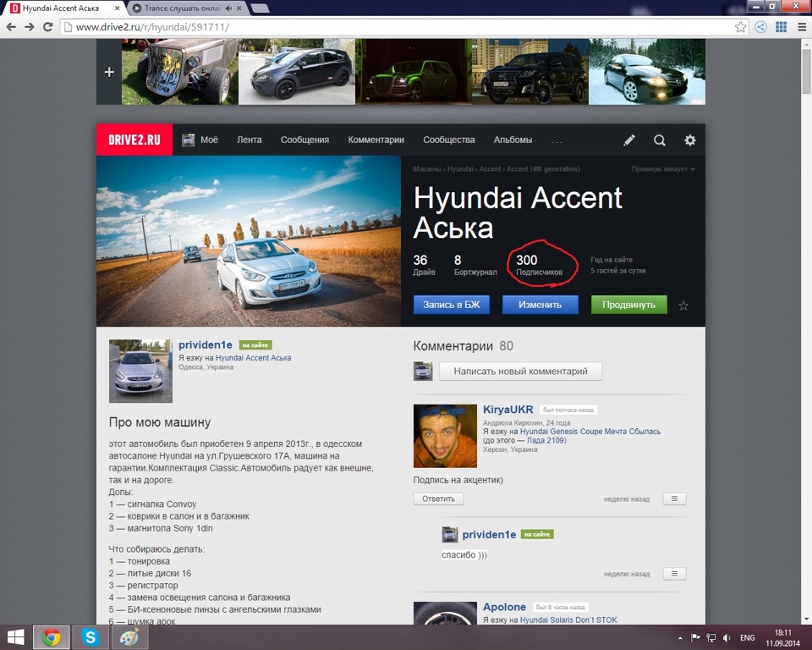Open Альбомы in the navigation bar
The image size is (812, 650).
pos(513,140)
